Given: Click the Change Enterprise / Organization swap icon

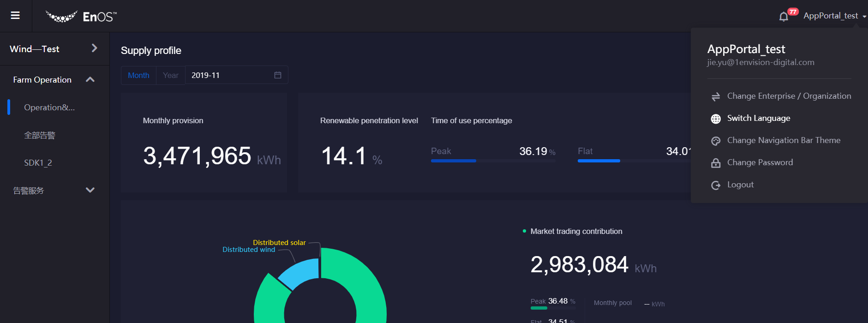Looking at the screenshot, I should 716,96.
